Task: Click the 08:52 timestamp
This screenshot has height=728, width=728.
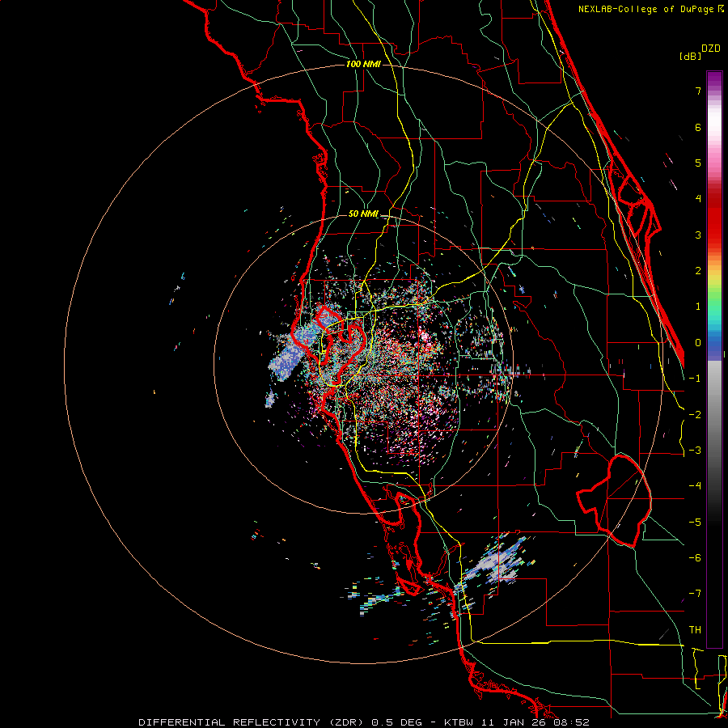Action: coord(570,722)
